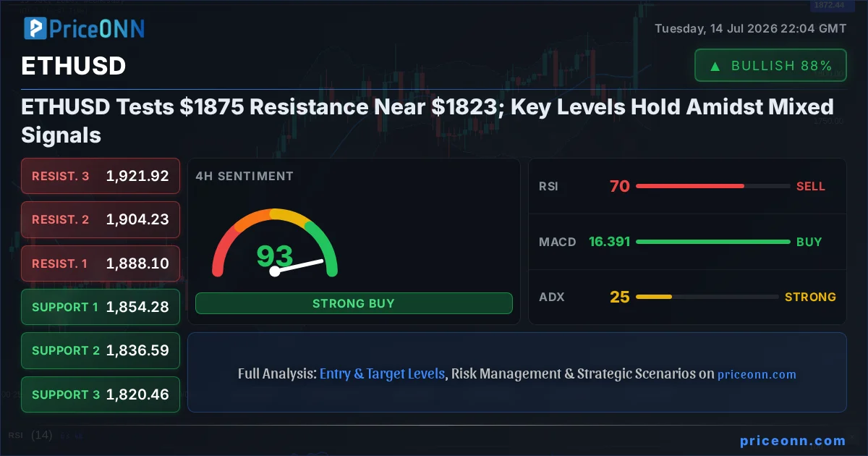The width and height of the screenshot is (868, 456).
Task: Click the Full Analysis banner text
Action: point(517,374)
